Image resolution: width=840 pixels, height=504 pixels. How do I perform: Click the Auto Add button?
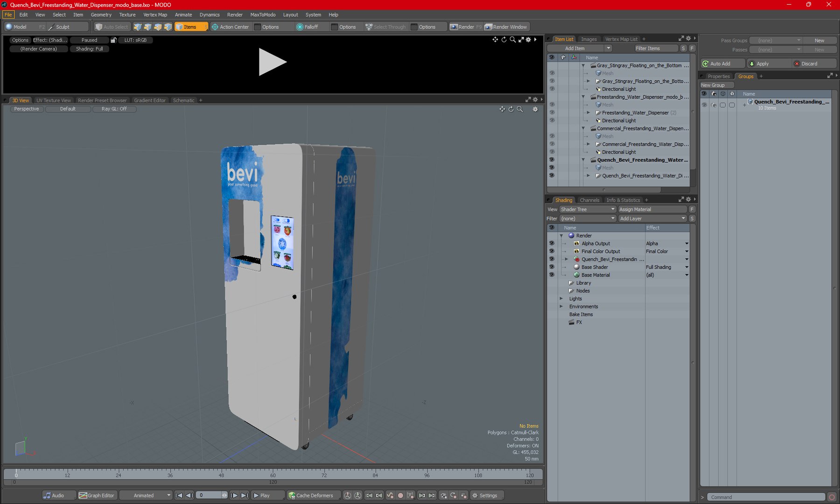coord(722,64)
